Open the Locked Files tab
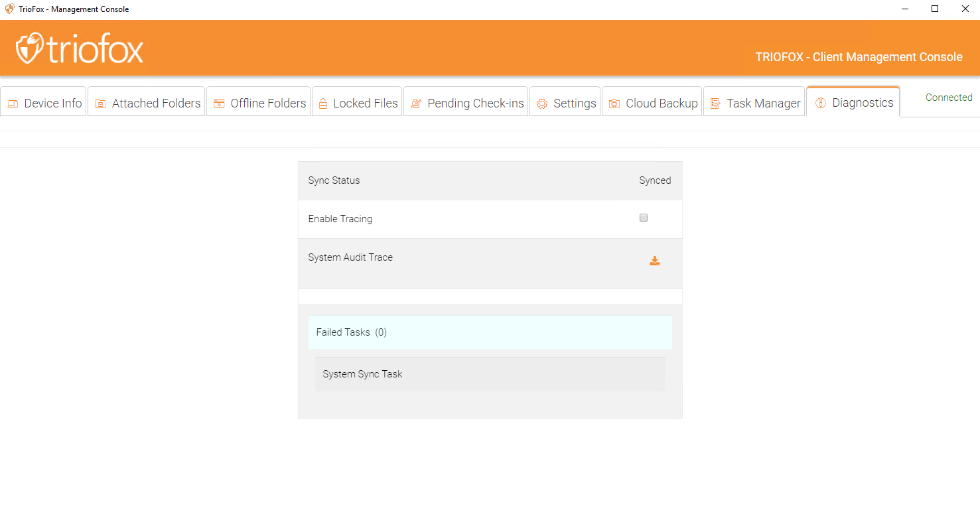Screen dimensions: 980x530 pyautogui.click(x=357, y=103)
